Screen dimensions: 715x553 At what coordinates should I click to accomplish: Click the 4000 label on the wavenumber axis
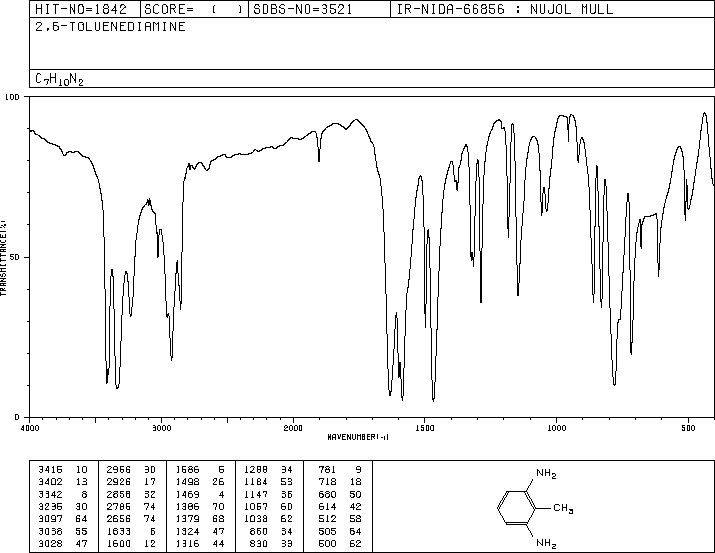click(x=30, y=428)
